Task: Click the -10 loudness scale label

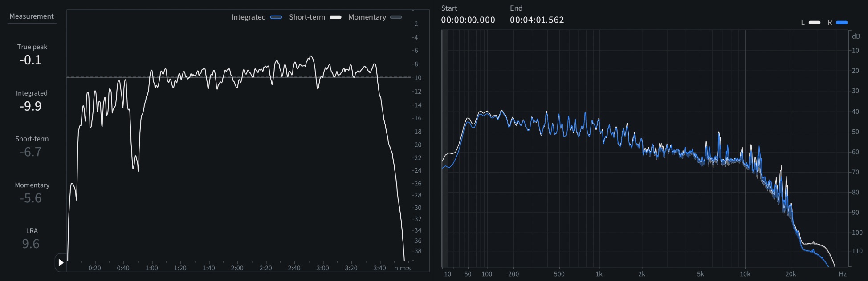Action: 416,78
